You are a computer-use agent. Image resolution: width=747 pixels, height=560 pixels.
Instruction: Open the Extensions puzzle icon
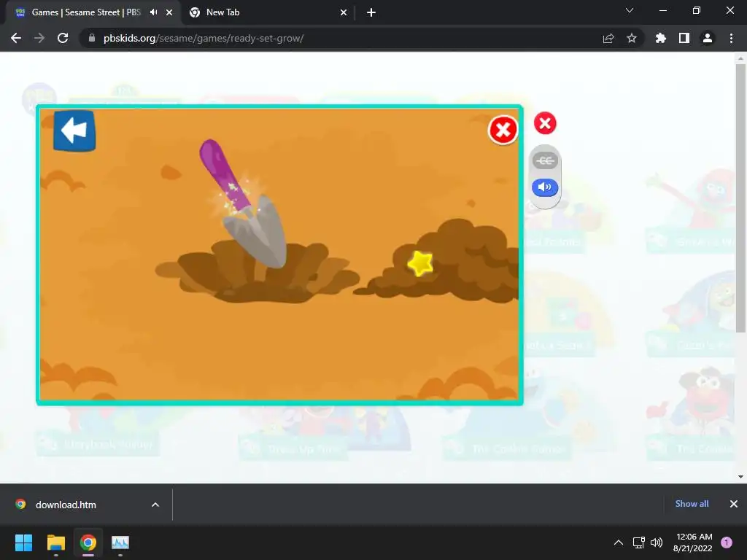pyautogui.click(x=661, y=38)
